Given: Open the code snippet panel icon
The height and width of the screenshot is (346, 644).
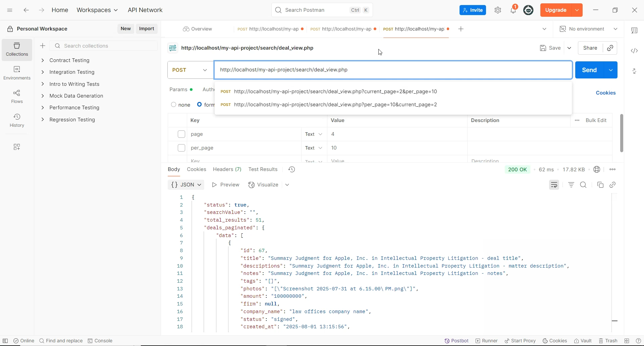Looking at the screenshot, I should (x=634, y=51).
